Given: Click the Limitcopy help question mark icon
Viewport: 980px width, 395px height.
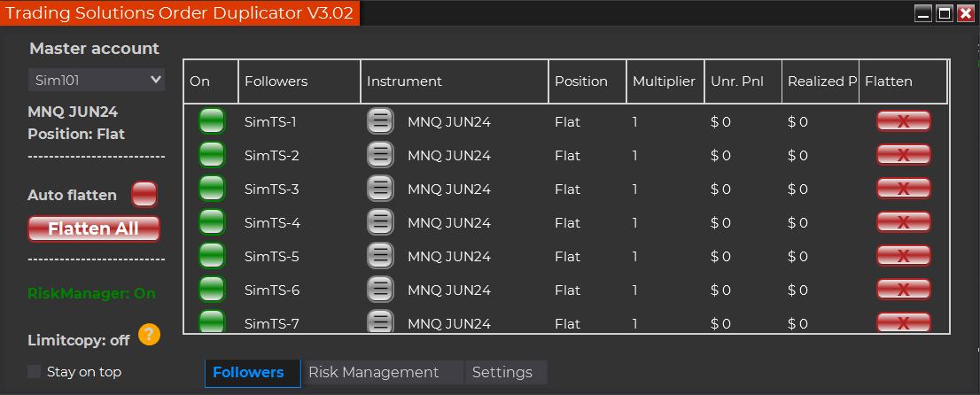Looking at the screenshot, I should [x=149, y=335].
